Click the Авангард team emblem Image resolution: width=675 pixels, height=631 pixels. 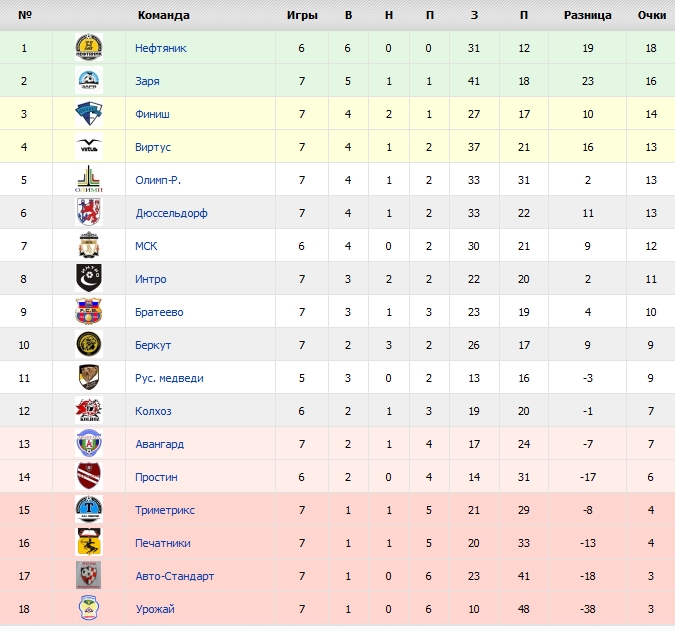pos(89,444)
